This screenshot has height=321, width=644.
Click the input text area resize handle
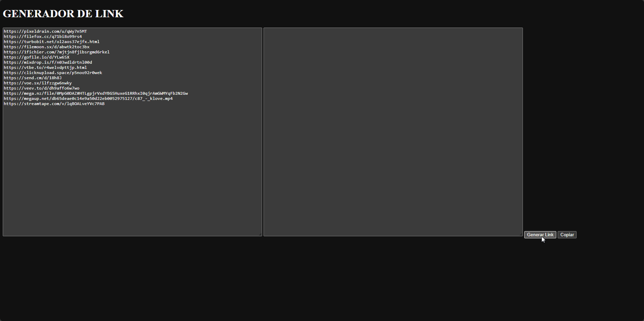tap(260, 234)
